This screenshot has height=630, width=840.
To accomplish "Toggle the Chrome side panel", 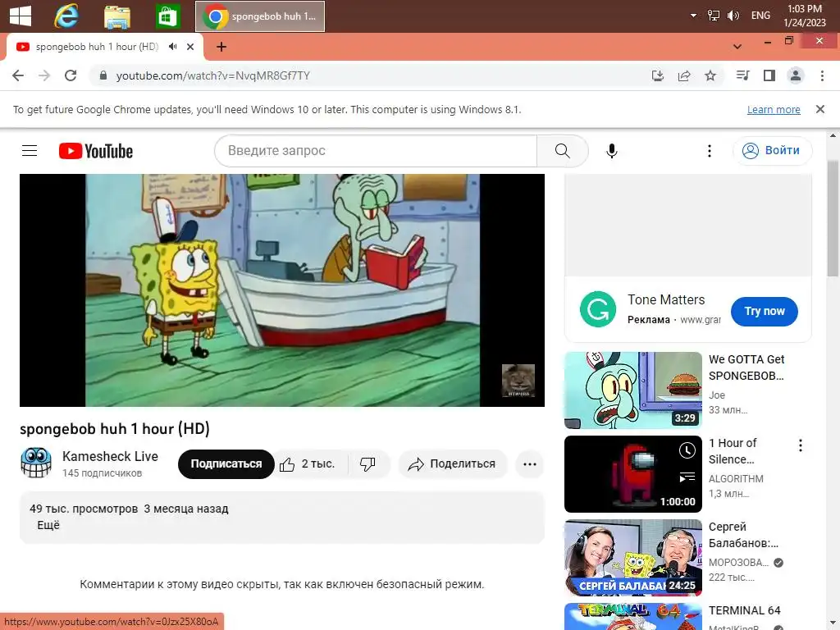I will (769, 75).
